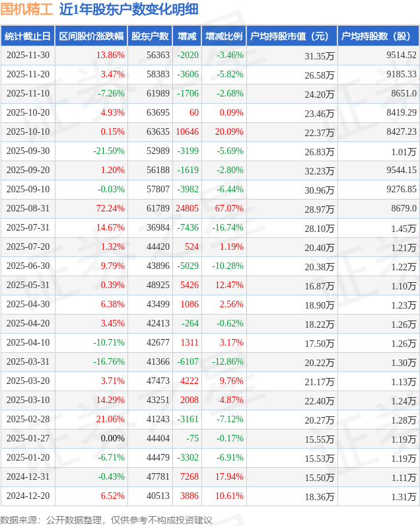The height and width of the screenshot is (526, 420).
Task: Click the 区间股价涨跌幅 column header
Action: 91,36
